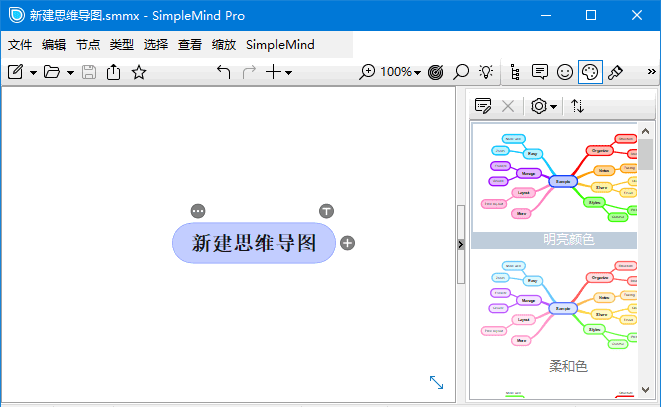Screen dimensions: 661x407
Task: Open the outline tree panel icon
Action: (515, 72)
